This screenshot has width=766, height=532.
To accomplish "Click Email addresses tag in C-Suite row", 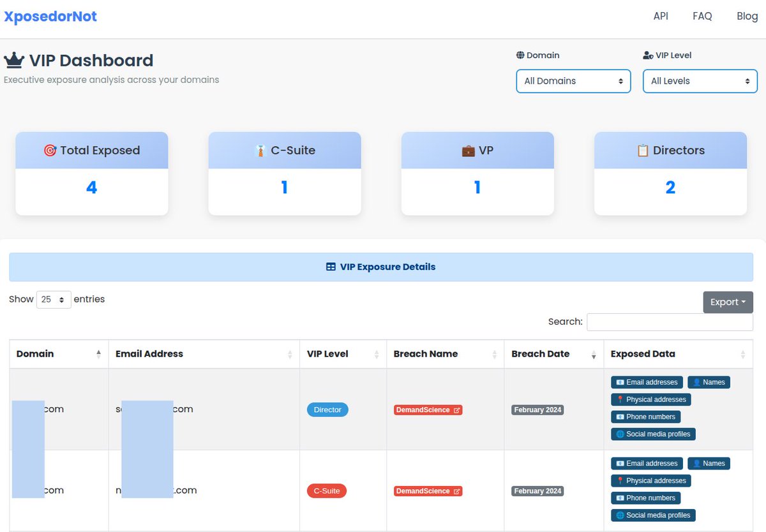I will click(647, 463).
